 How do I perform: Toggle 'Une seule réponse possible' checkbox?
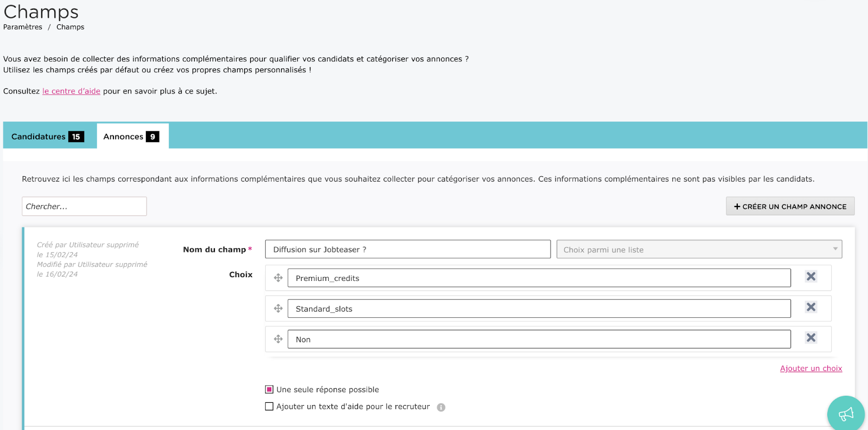[269, 389]
